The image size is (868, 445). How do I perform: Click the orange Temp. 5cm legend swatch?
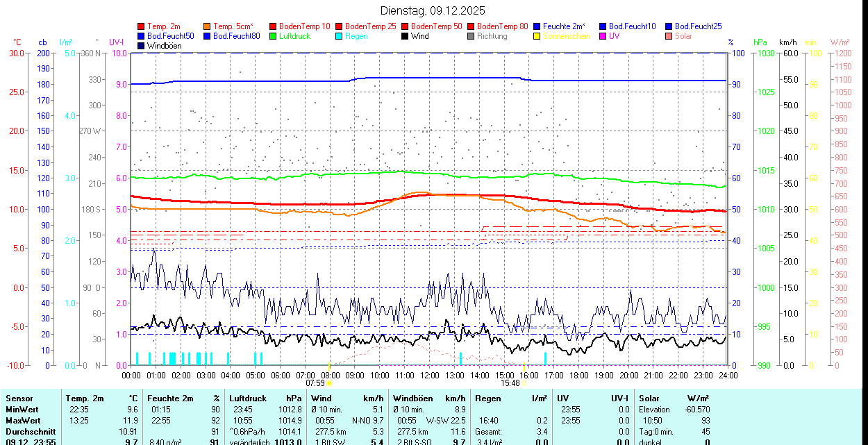coord(208,26)
